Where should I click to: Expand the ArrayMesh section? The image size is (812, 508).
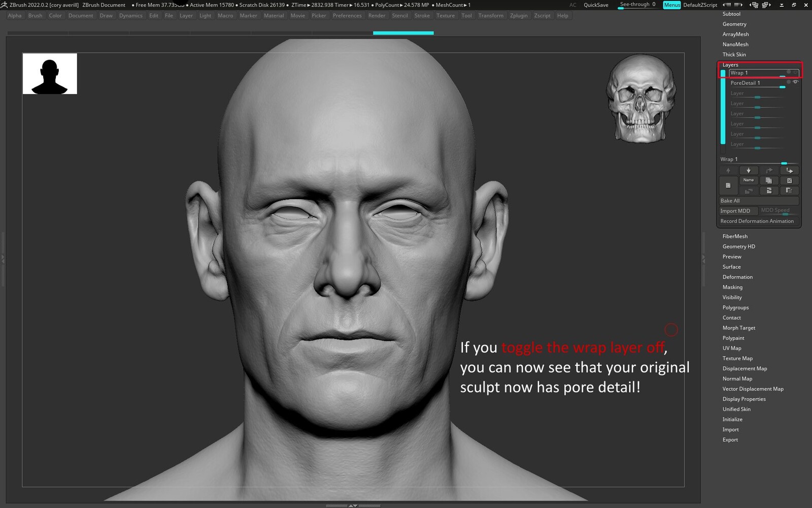pos(735,35)
